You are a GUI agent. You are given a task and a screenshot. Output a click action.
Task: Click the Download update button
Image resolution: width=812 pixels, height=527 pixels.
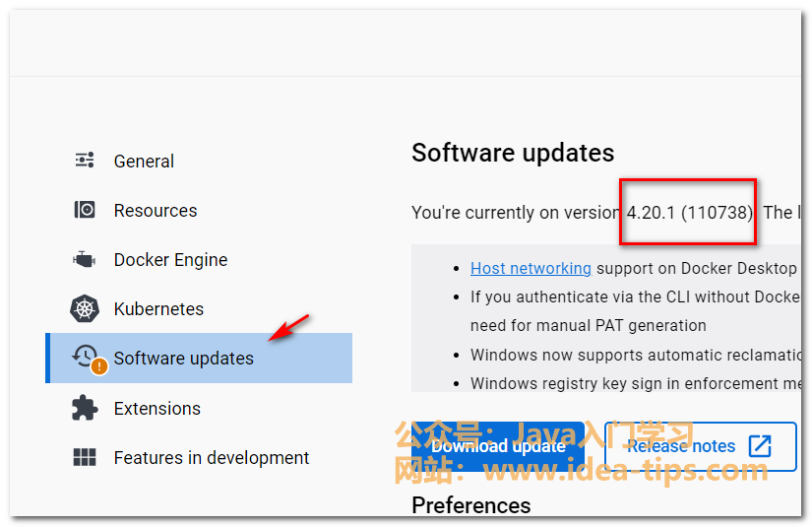point(498,446)
